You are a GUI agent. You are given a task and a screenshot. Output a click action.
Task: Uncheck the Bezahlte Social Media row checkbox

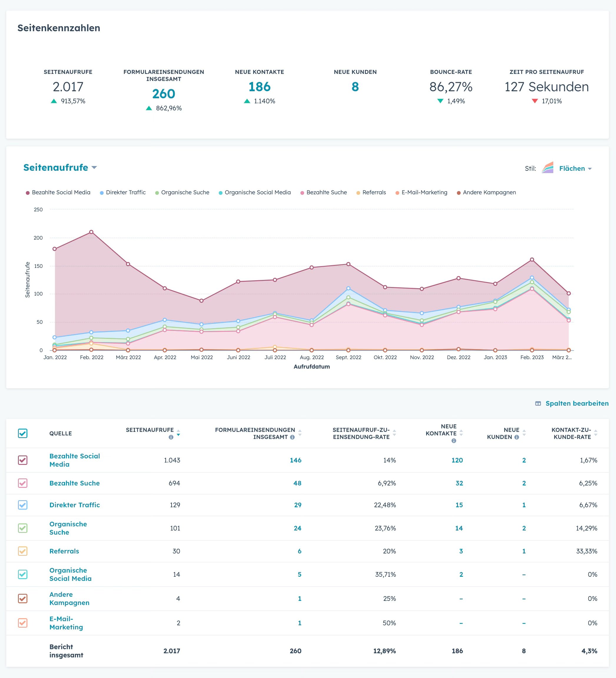click(23, 460)
